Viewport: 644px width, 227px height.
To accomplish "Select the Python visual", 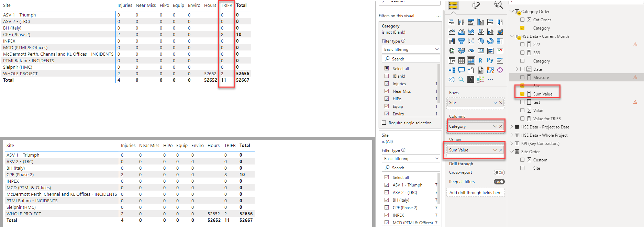I will click(x=490, y=60).
